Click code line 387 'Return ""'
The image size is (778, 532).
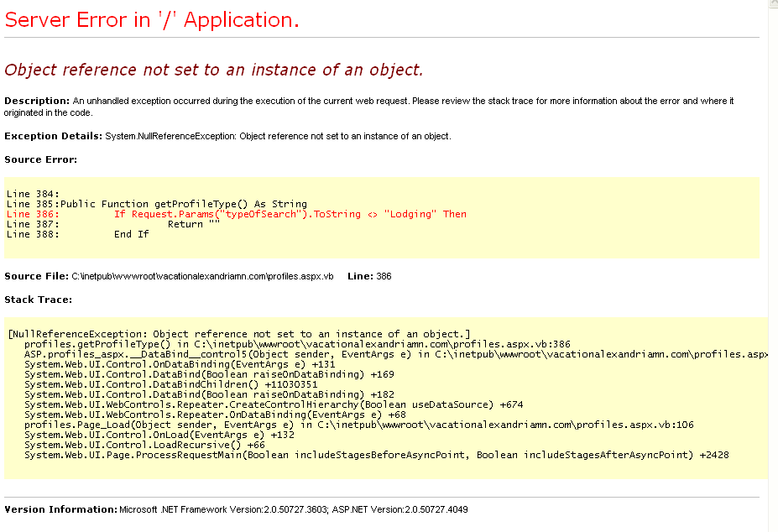113,224
